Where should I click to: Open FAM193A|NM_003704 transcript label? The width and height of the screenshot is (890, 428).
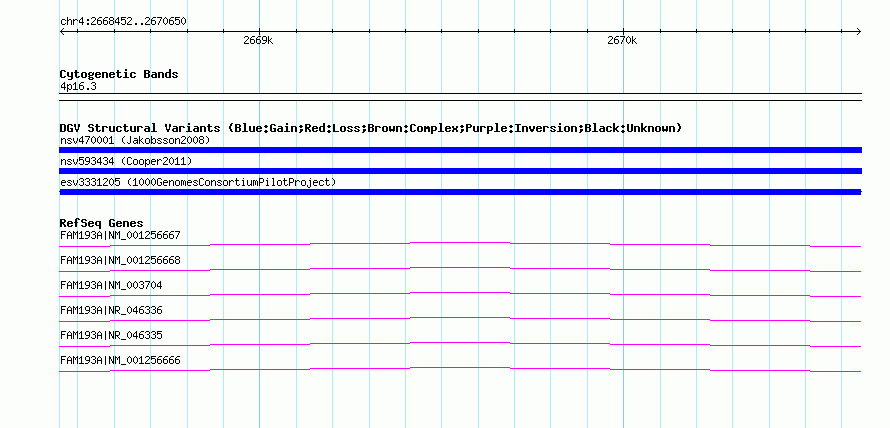pyautogui.click(x=111, y=286)
